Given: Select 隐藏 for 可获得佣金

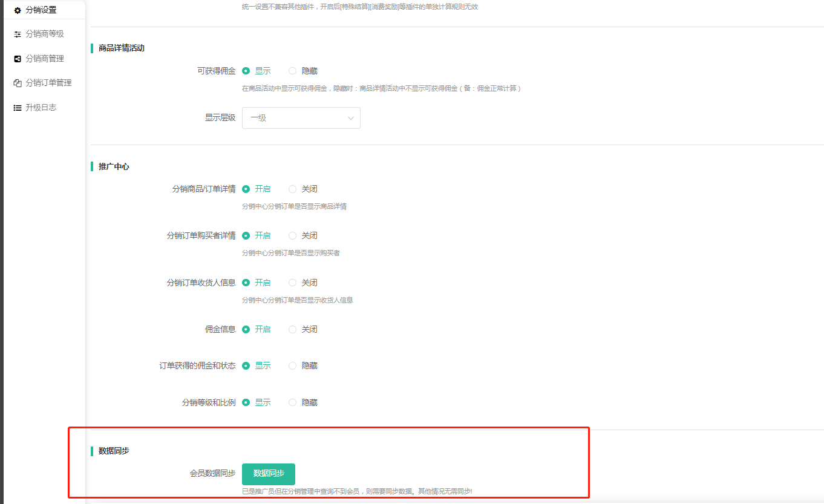Looking at the screenshot, I should point(293,71).
